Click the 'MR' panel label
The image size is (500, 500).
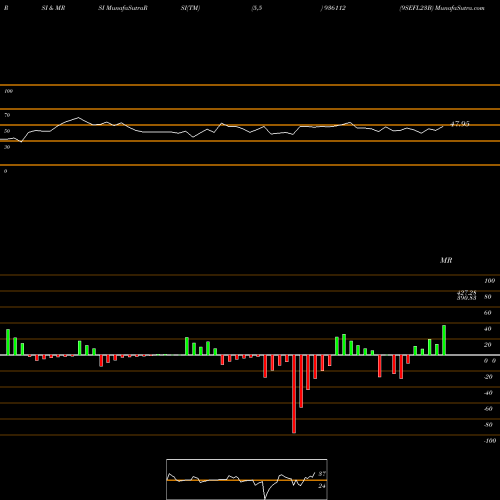[446, 260]
